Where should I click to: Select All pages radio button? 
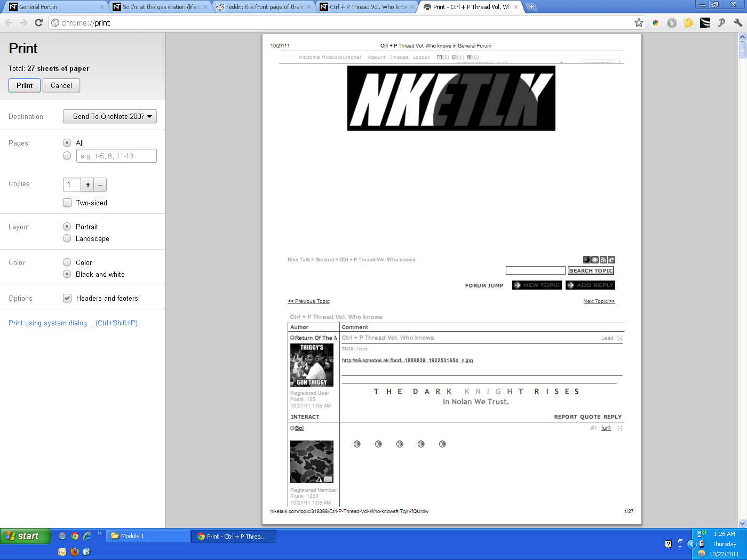pyautogui.click(x=67, y=143)
